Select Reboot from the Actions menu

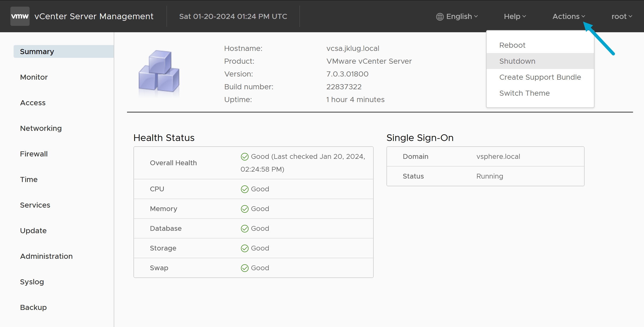pyautogui.click(x=512, y=45)
